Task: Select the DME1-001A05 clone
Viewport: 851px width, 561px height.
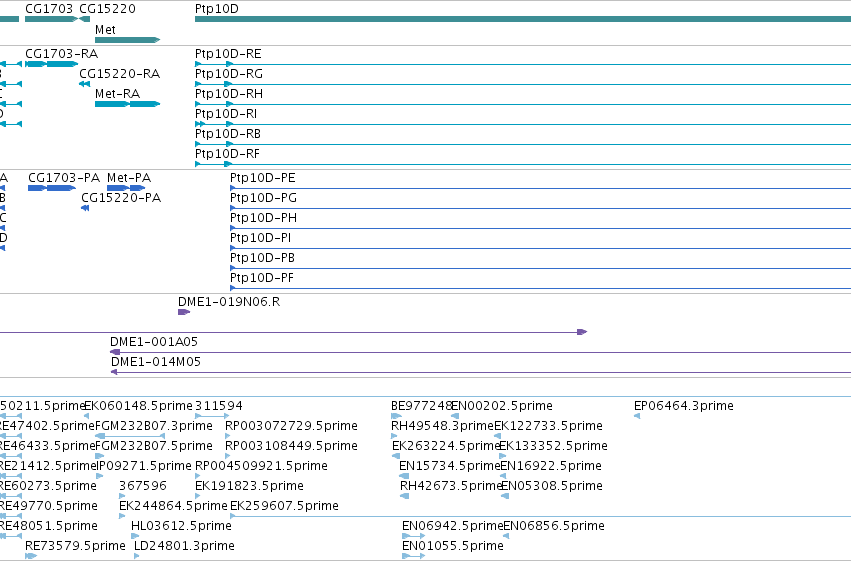Action: click(x=480, y=352)
